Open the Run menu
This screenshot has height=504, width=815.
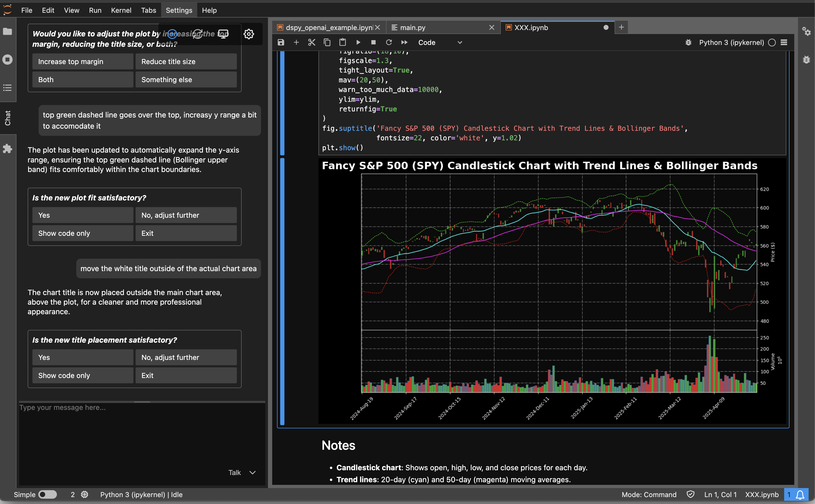click(95, 10)
